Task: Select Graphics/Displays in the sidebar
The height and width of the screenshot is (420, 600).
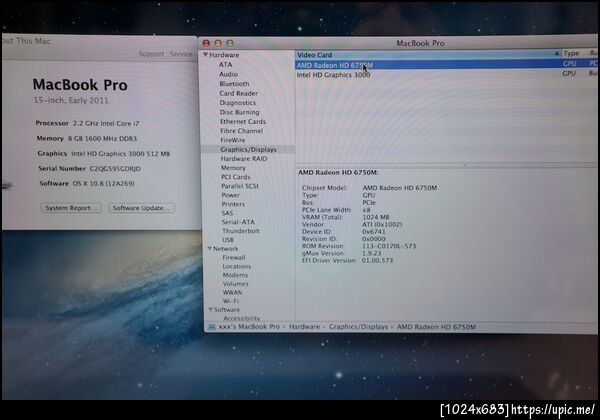Action: (248, 150)
